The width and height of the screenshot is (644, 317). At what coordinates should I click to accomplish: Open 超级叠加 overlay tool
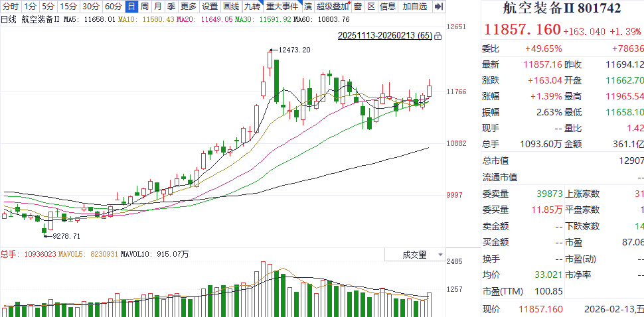click(333, 7)
